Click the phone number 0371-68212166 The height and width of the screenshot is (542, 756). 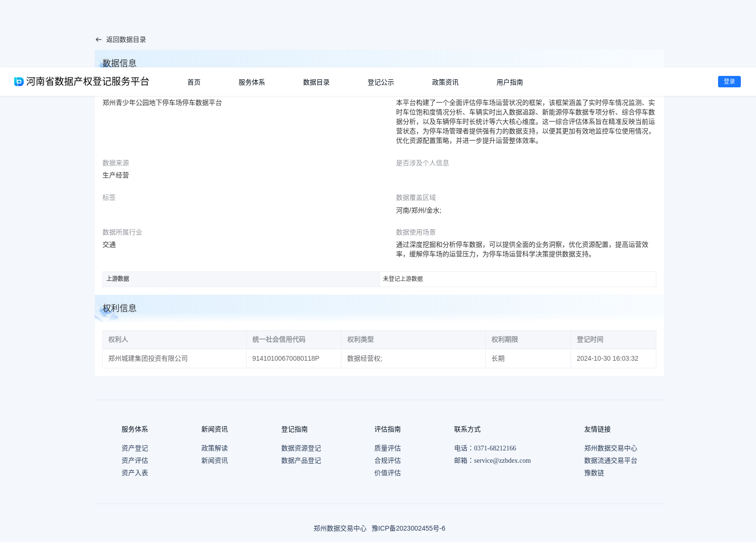click(x=495, y=448)
